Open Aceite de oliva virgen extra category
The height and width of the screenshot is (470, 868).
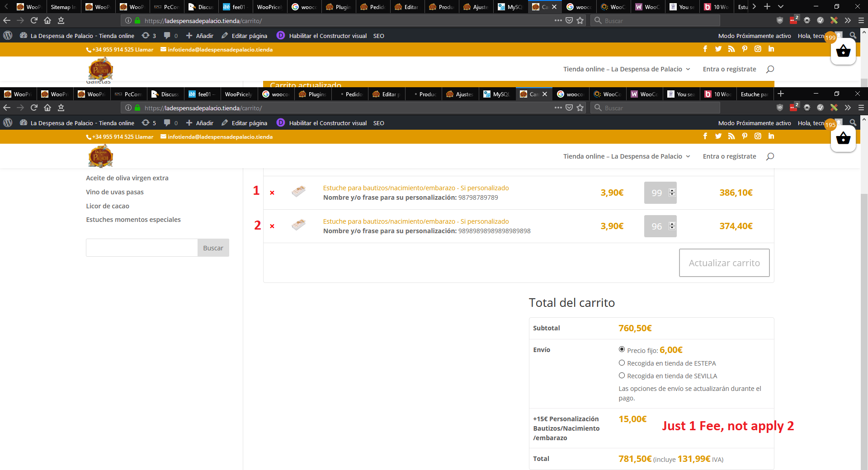pyautogui.click(x=127, y=178)
